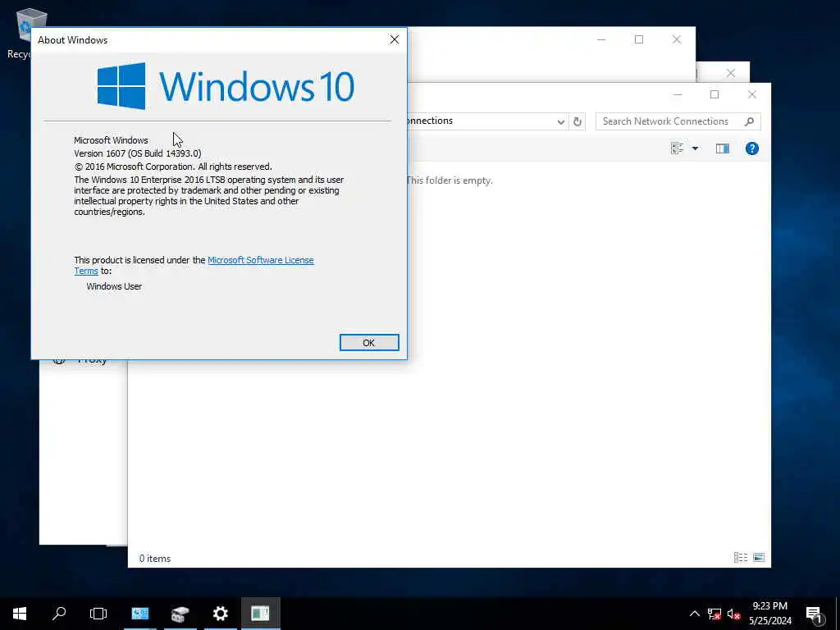The image size is (840, 630).
Task: Click the "Microsoft Windows" text line
Action: tap(111, 140)
